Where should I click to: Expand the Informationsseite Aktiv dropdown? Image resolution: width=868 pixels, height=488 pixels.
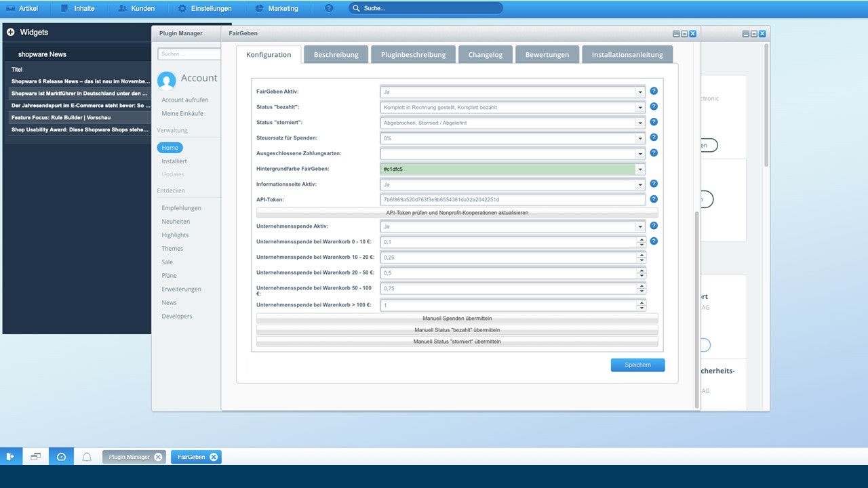pyautogui.click(x=639, y=184)
